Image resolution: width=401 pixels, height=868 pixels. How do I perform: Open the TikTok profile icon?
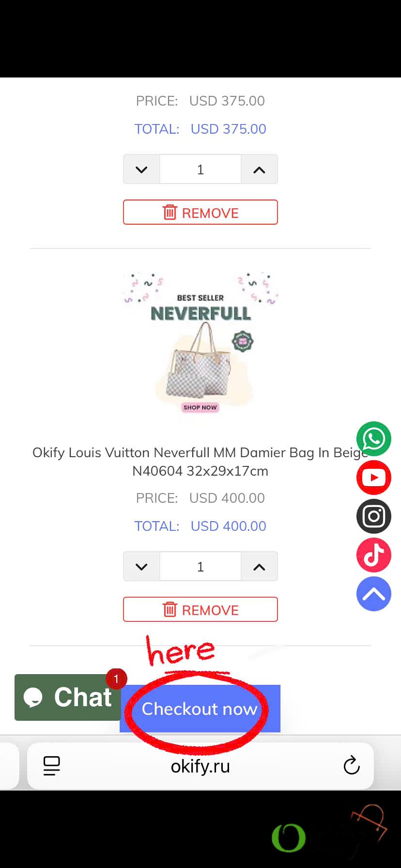(374, 555)
